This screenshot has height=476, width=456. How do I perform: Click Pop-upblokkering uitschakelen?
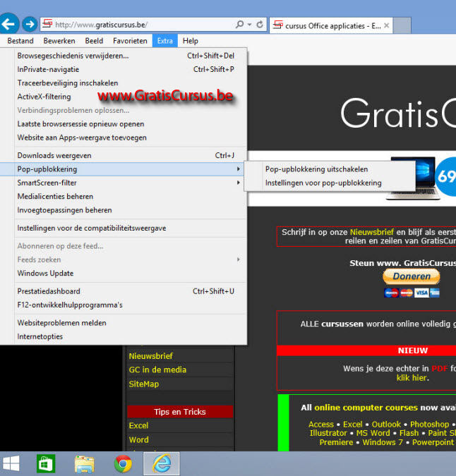click(330, 169)
